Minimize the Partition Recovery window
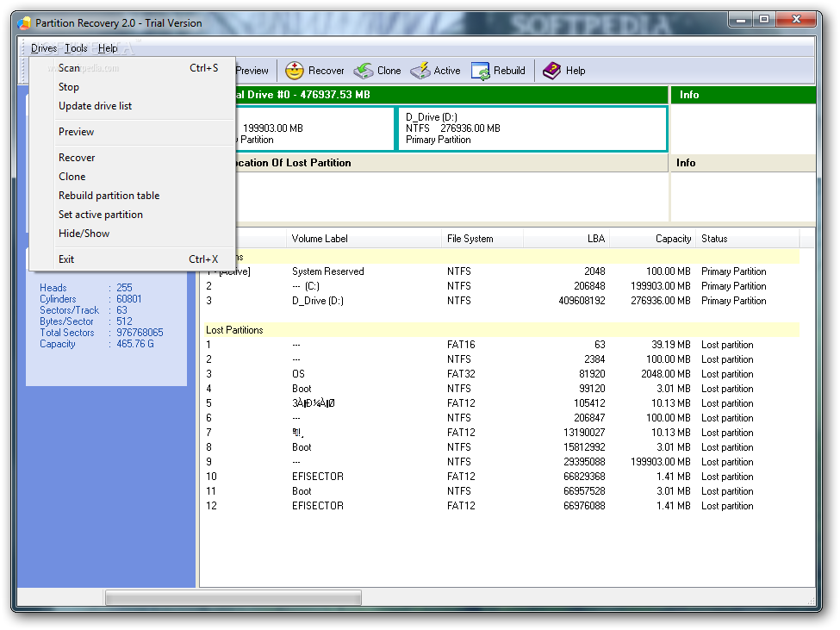 741,19
